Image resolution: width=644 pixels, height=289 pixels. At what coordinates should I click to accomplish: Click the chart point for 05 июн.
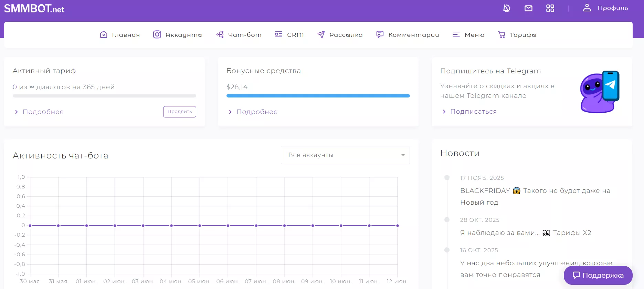click(200, 226)
